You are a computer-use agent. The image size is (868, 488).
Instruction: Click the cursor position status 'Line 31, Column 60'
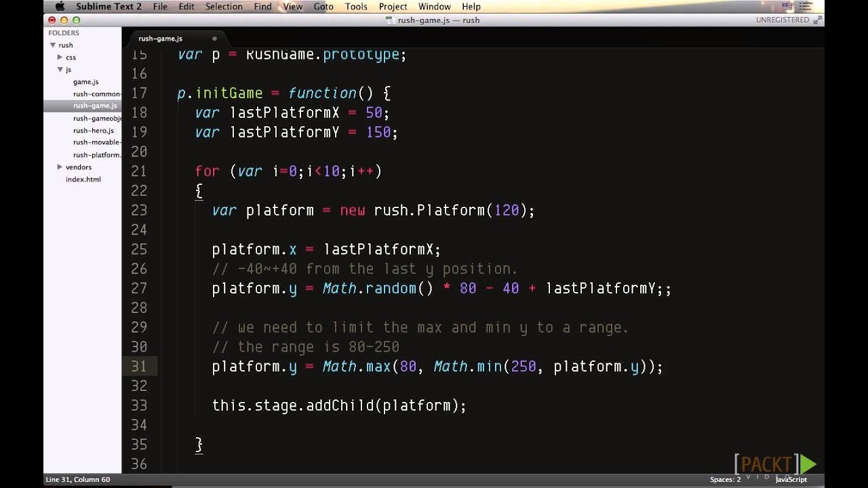[x=78, y=479]
